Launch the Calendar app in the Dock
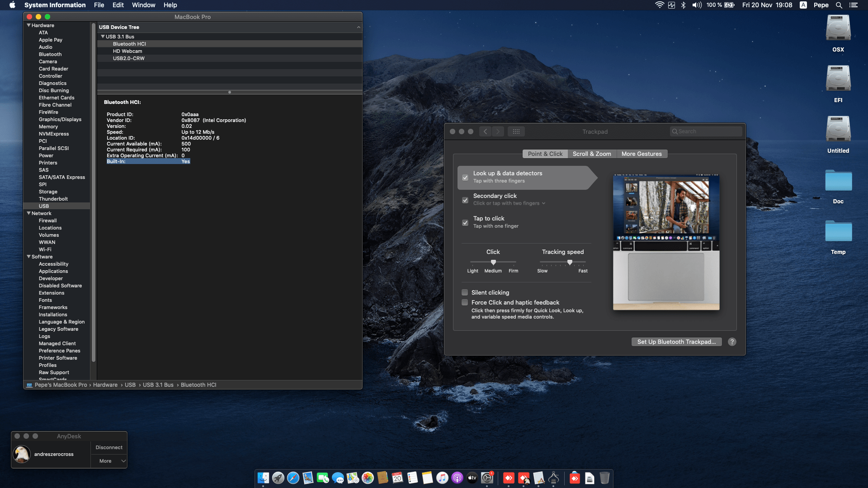Image resolution: width=868 pixels, height=488 pixels. pos(396,478)
